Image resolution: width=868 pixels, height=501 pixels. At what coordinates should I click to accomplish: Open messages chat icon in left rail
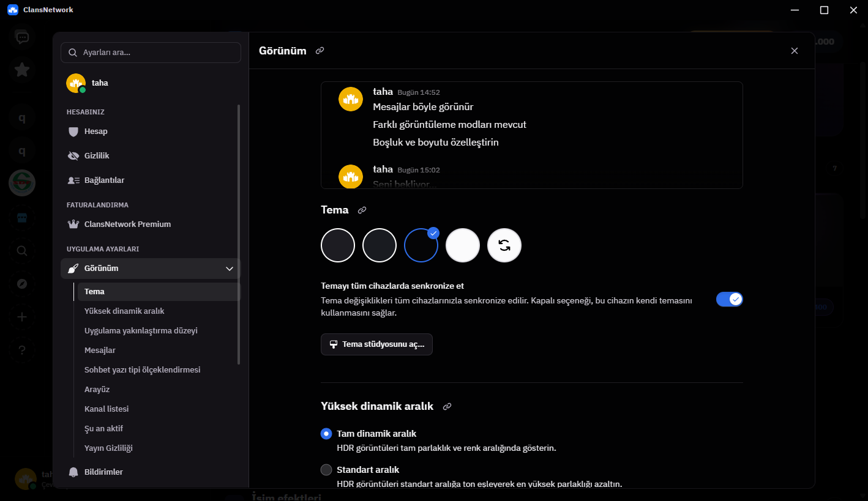[x=22, y=37]
